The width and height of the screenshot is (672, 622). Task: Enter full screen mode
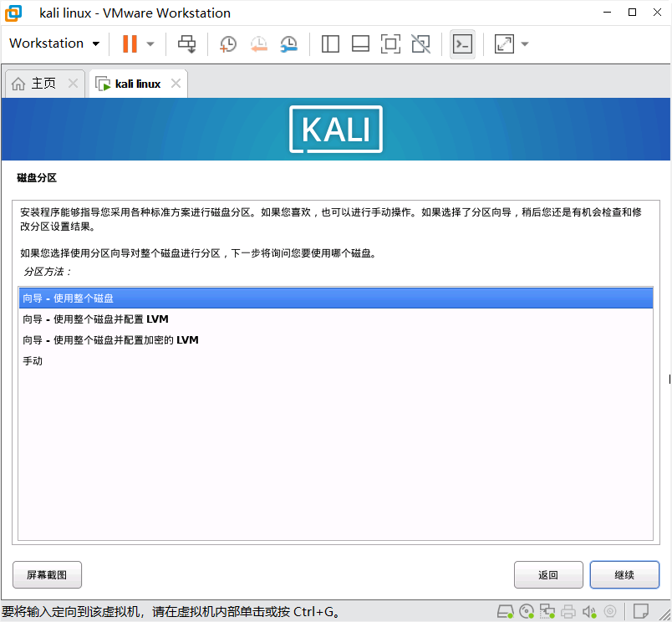390,43
